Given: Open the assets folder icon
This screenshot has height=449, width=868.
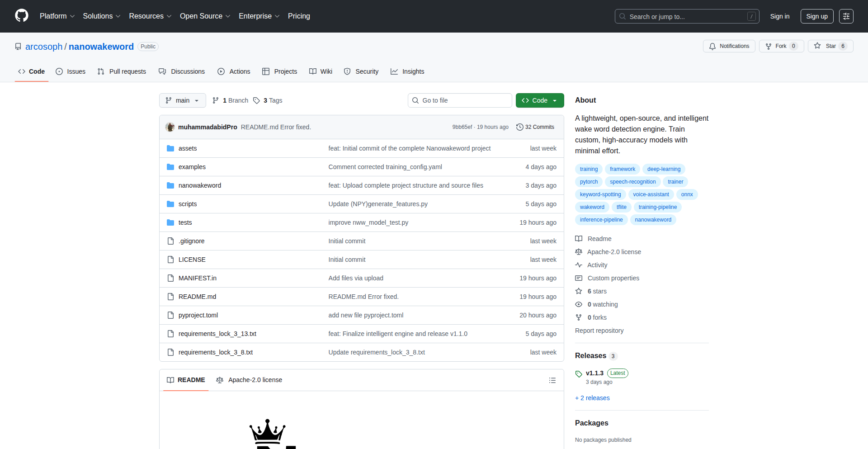Looking at the screenshot, I should click(170, 148).
